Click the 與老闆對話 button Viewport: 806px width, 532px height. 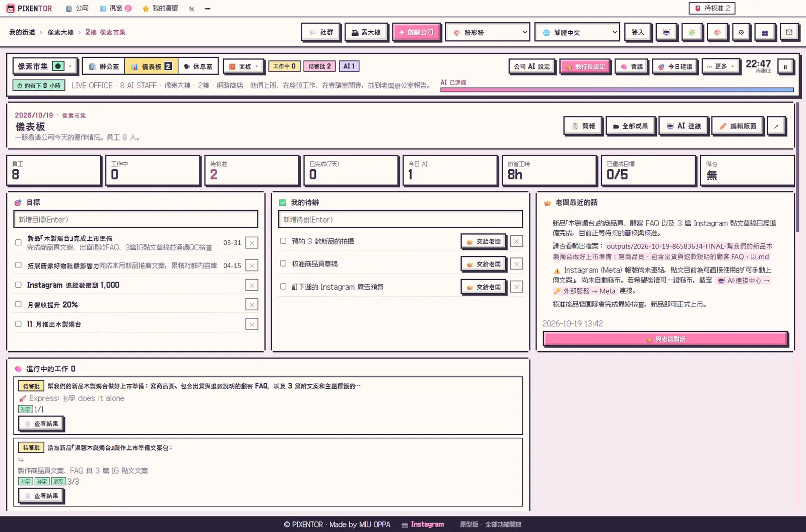(665, 339)
